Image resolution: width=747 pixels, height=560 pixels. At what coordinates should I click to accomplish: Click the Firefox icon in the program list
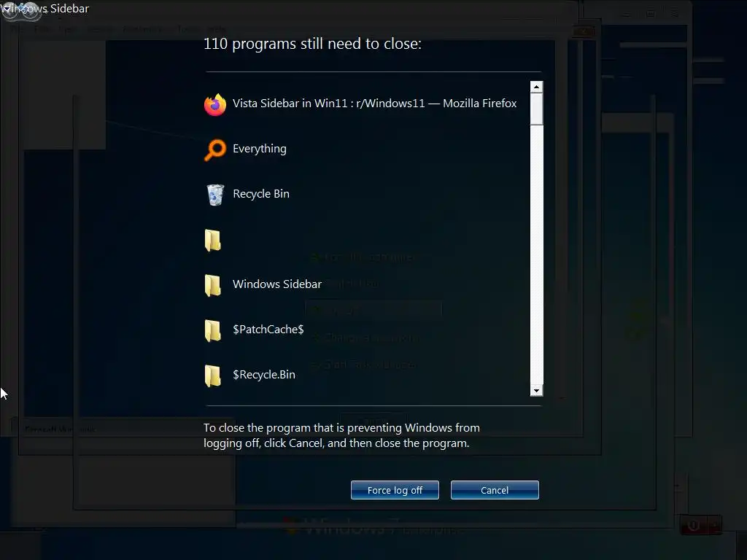click(215, 104)
